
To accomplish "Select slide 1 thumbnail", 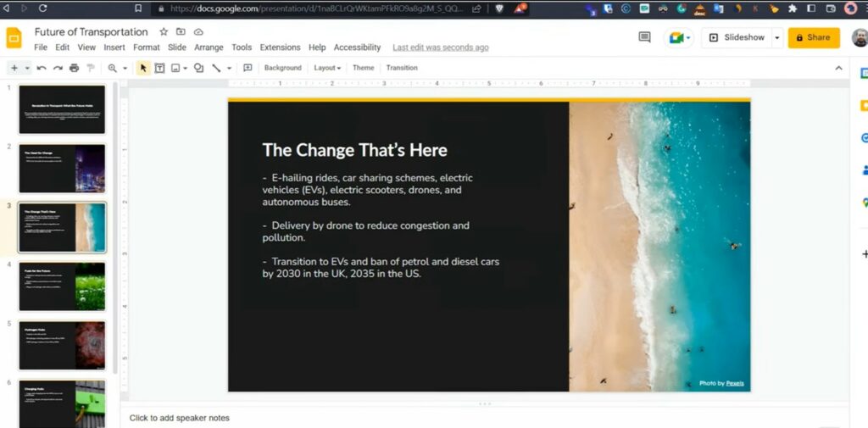I will [62, 109].
